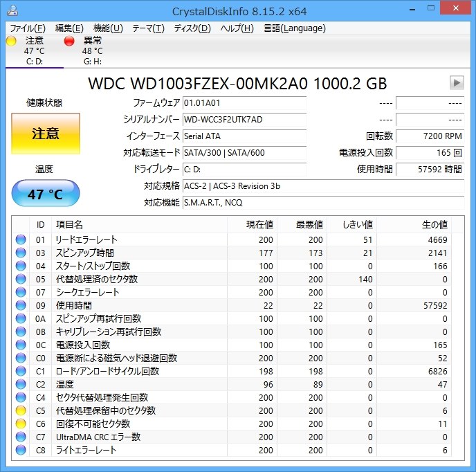Click the status orb for ID 01 リードエラーレート
The width and height of the screenshot is (476, 472).
tap(21, 239)
